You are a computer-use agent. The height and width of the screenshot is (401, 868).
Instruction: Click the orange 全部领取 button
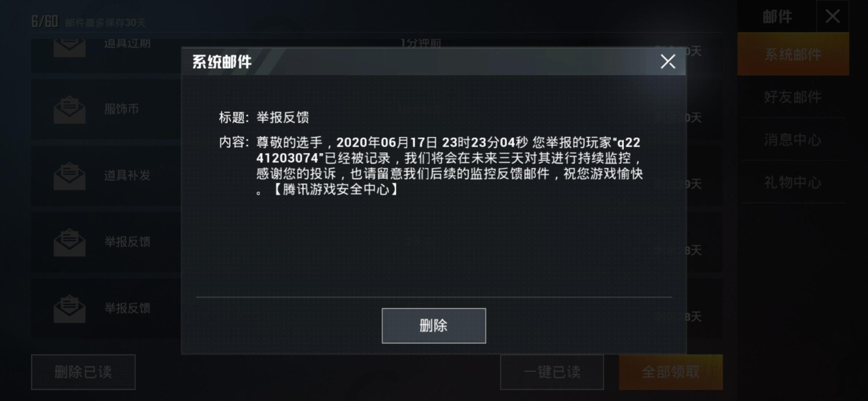pyautogui.click(x=671, y=372)
